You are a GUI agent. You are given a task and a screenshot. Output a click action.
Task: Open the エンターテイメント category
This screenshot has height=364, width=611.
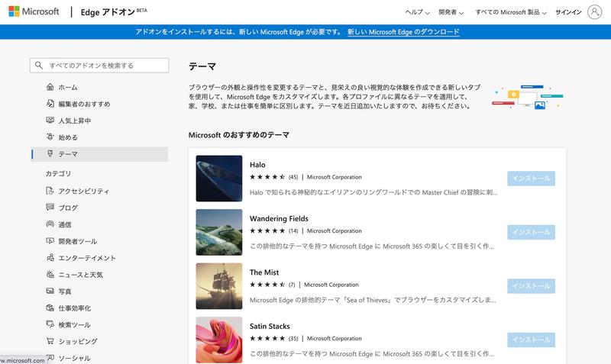point(99,258)
